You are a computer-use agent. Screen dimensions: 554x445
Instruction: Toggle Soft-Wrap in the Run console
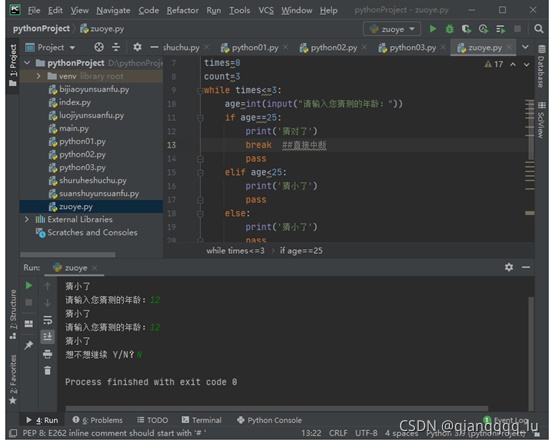(x=47, y=320)
